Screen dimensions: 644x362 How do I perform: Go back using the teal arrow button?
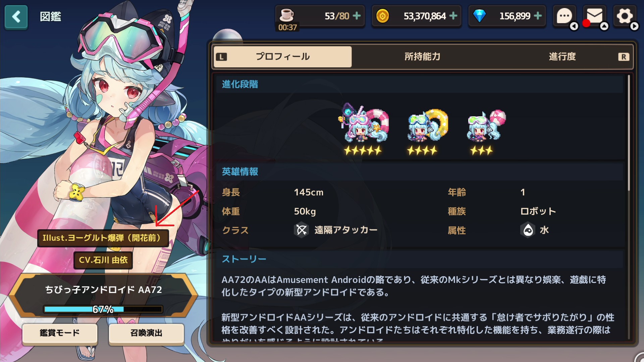(x=16, y=17)
